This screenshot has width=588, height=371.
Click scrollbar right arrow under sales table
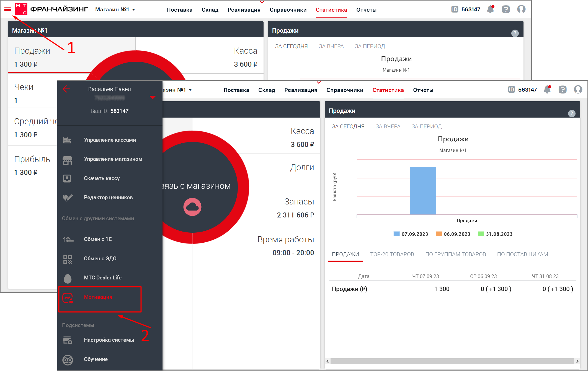point(577,361)
